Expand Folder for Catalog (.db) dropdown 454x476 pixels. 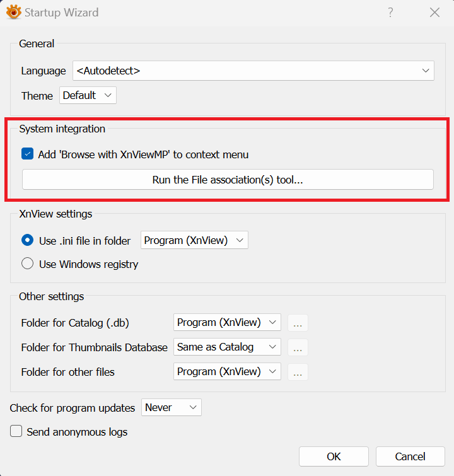[227, 322]
